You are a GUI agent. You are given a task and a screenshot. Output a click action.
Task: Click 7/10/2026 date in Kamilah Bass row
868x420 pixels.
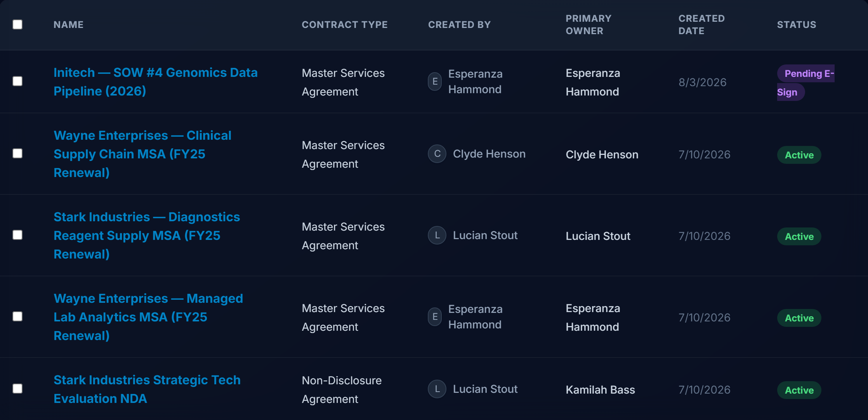[705, 390]
